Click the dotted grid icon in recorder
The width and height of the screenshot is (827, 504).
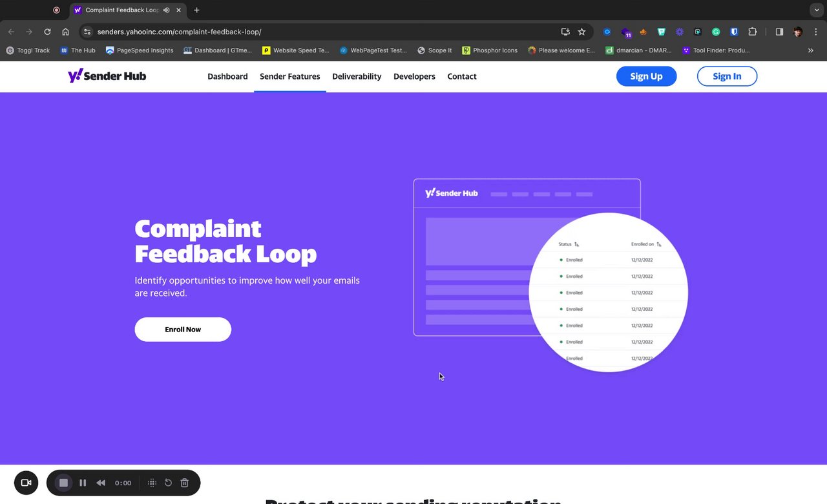tap(152, 483)
